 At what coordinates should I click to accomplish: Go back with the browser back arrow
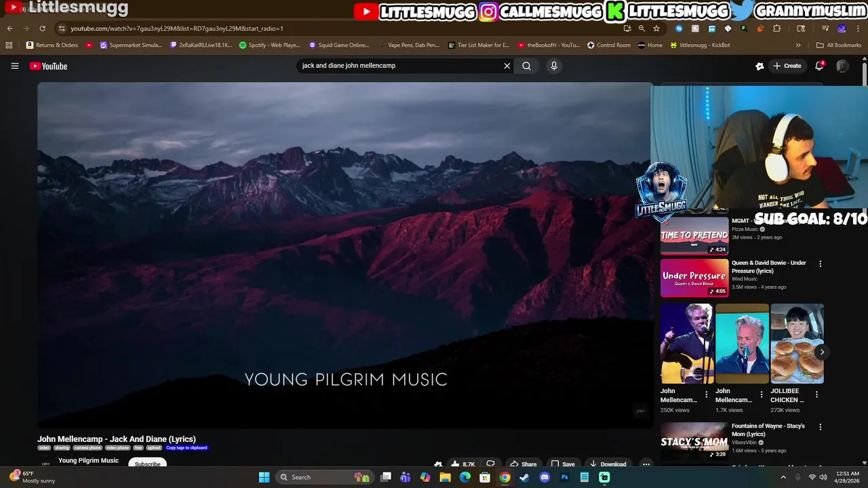(9, 28)
